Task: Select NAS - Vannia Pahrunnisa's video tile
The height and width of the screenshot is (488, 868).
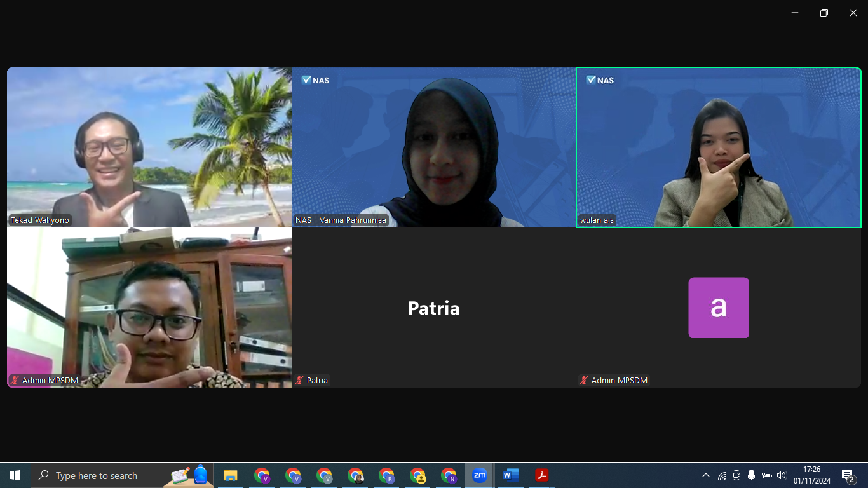Action: (433, 147)
